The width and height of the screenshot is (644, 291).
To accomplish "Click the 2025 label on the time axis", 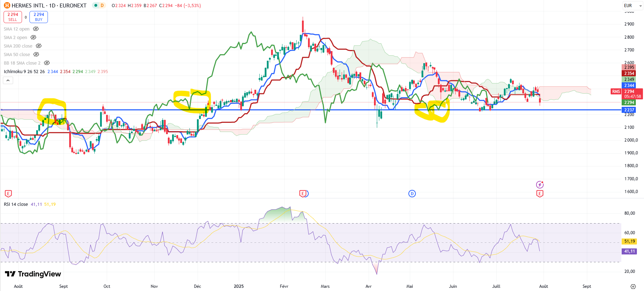I will click(239, 286).
